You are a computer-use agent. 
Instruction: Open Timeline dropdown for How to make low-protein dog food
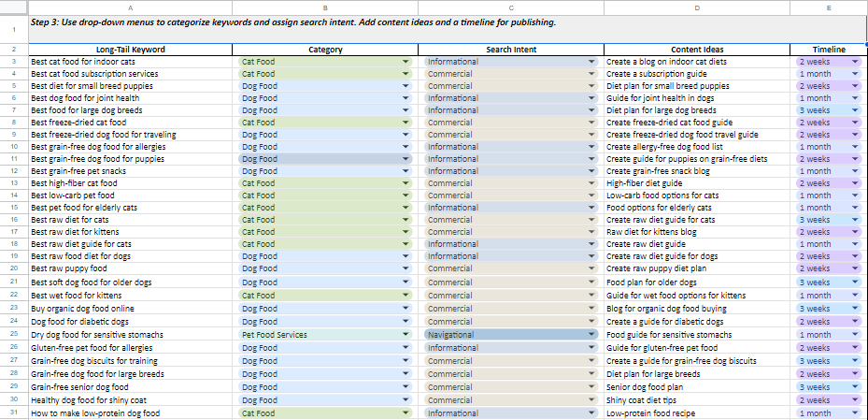click(x=855, y=413)
